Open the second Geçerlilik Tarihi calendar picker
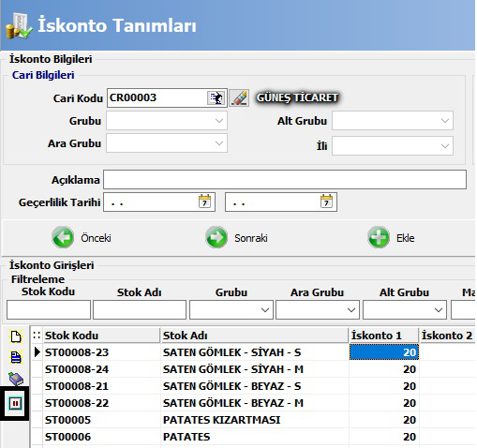This screenshot has height=448, width=477. (x=326, y=202)
